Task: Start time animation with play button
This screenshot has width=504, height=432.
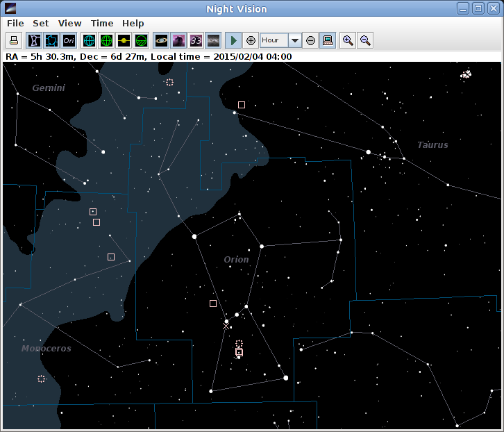Action: point(234,40)
